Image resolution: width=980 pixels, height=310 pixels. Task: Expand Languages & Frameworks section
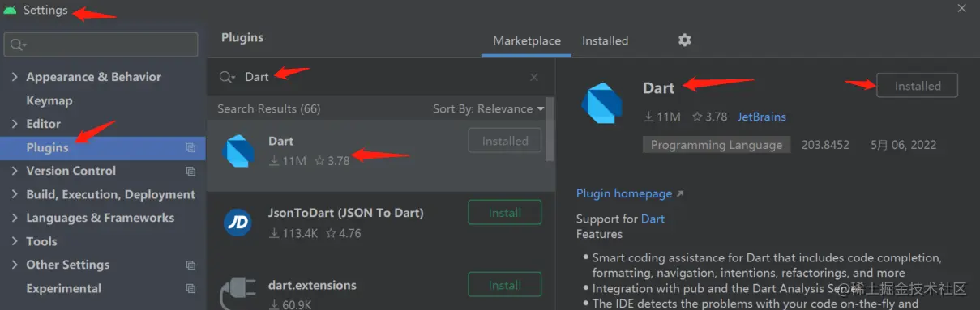(x=15, y=218)
